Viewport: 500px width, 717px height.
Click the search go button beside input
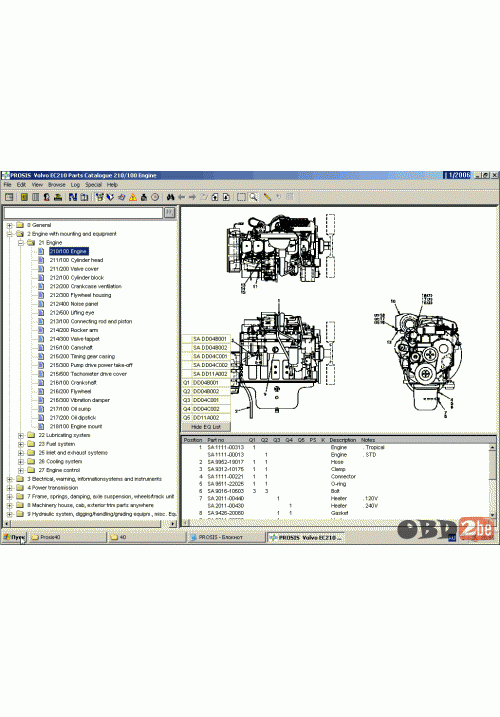pyautogui.click(x=169, y=213)
